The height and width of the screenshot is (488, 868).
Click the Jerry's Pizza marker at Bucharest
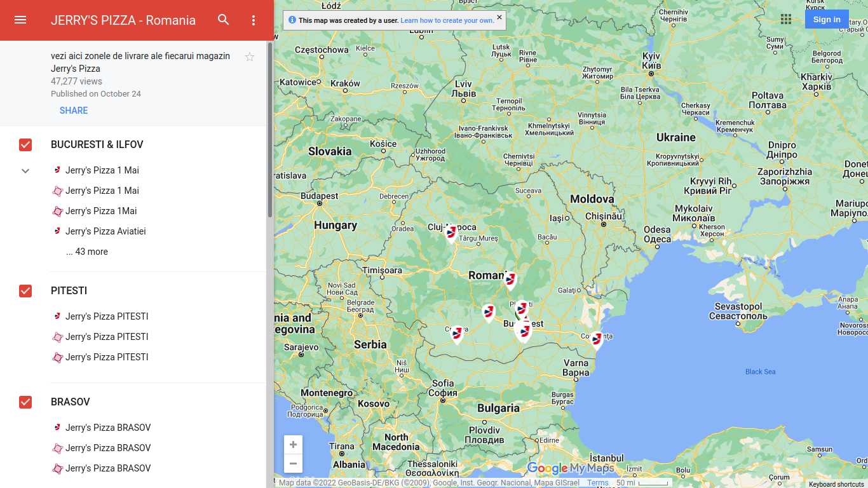(x=524, y=332)
